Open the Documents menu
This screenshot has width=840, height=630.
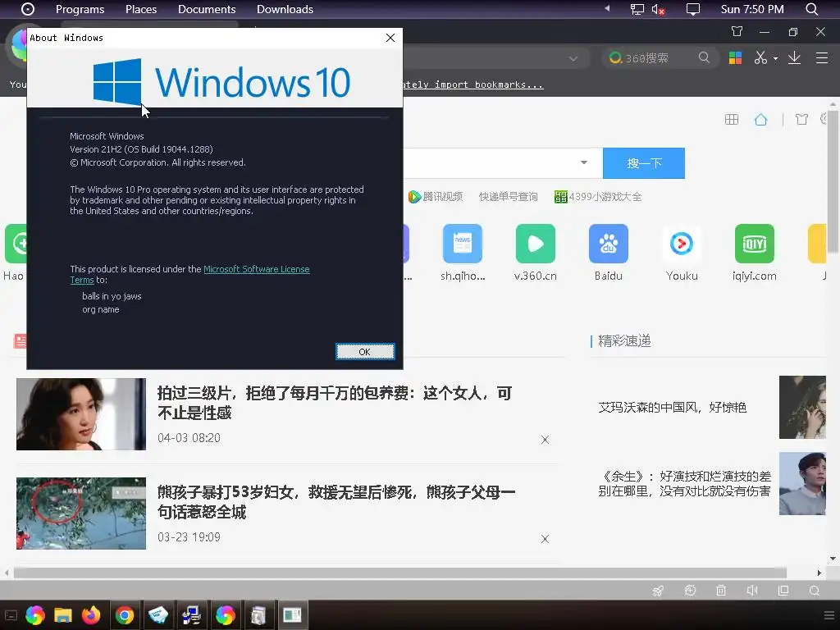pyautogui.click(x=207, y=9)
